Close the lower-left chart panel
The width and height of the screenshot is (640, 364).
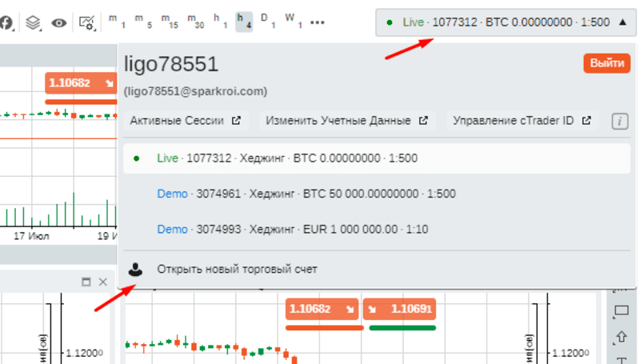point(103,282)
